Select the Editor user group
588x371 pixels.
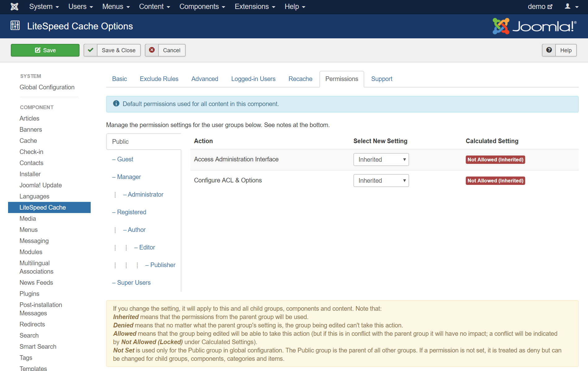[x=145, y=247]
